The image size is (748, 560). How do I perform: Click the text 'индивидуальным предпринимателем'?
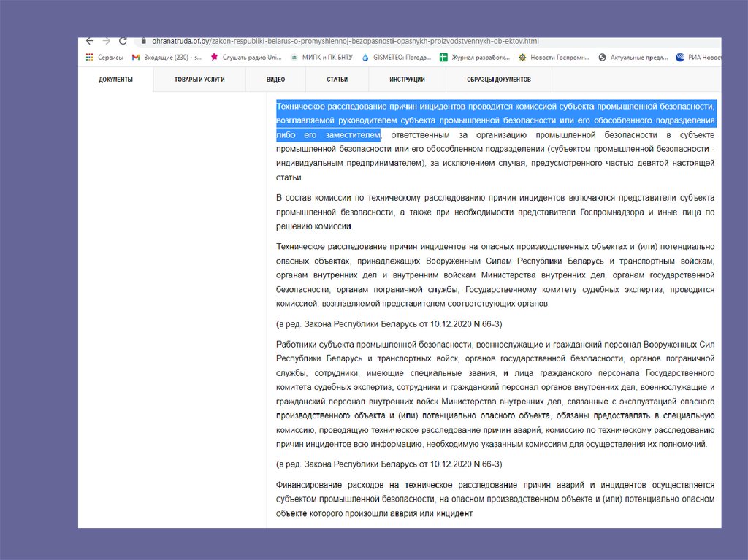(350, 163)
